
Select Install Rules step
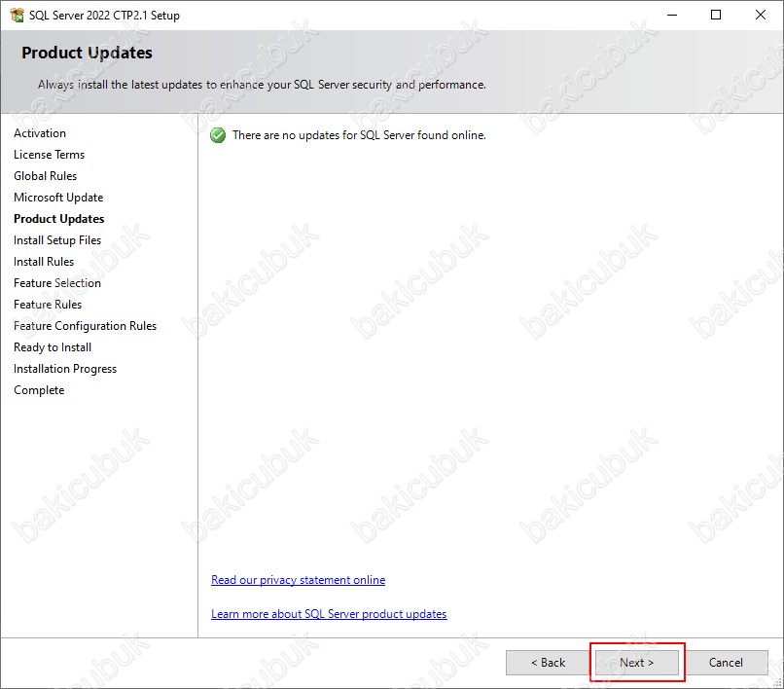44,262
